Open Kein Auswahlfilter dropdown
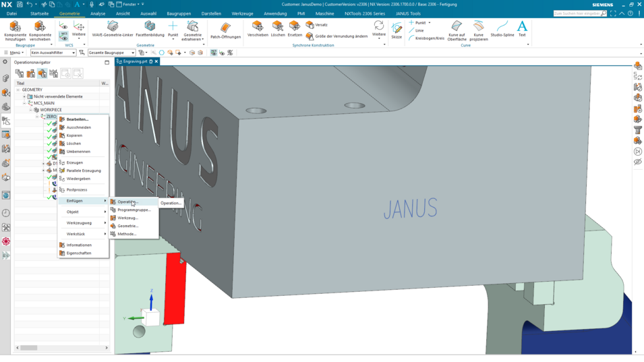The height and width of the screenshot is (362, 644). pos(53,53)
